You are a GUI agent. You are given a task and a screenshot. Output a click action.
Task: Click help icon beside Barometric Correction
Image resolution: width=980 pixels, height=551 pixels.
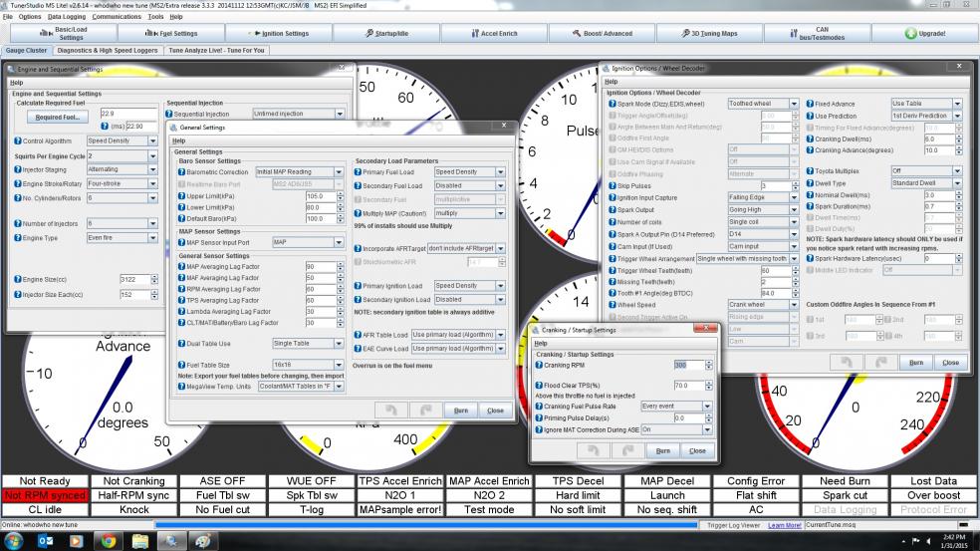[x=182, y=171]
